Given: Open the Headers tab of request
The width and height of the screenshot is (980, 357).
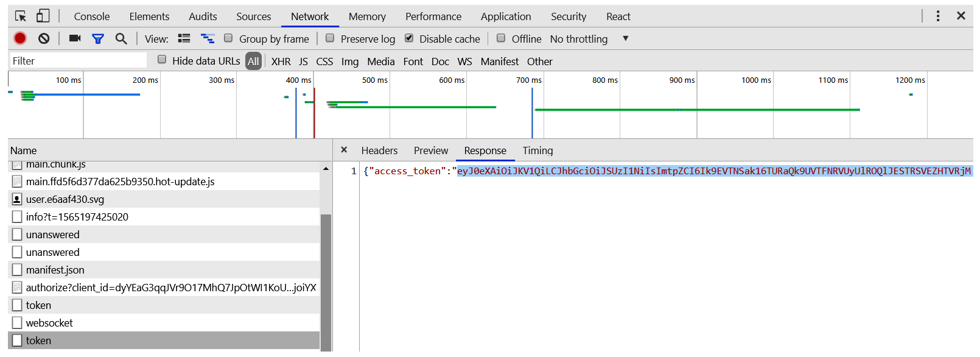Looking at the screenshot, I should point(379,150).
